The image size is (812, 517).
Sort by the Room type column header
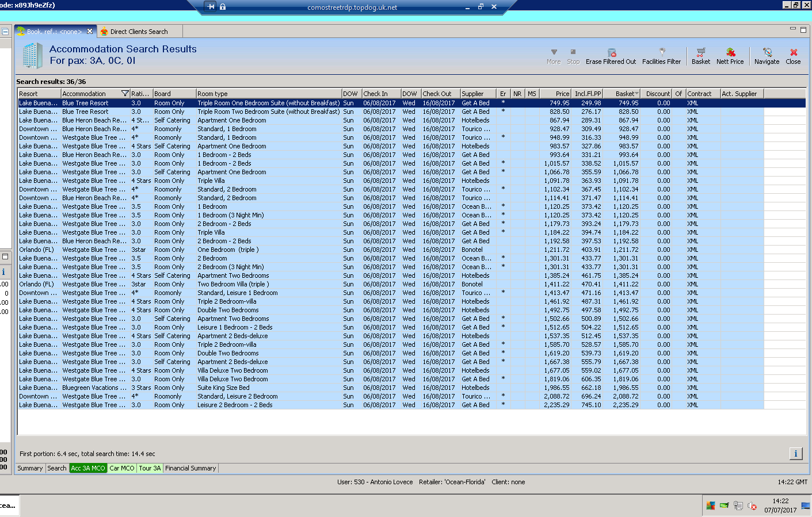[269, 94]
